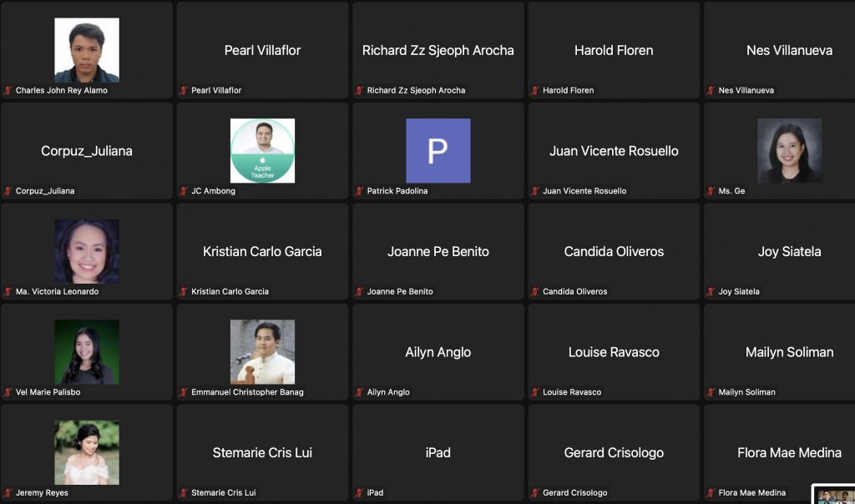Click muted mic icon beside Nes Villanueva
The height and width of the screenshot is (504, 855).
[711, 90]
